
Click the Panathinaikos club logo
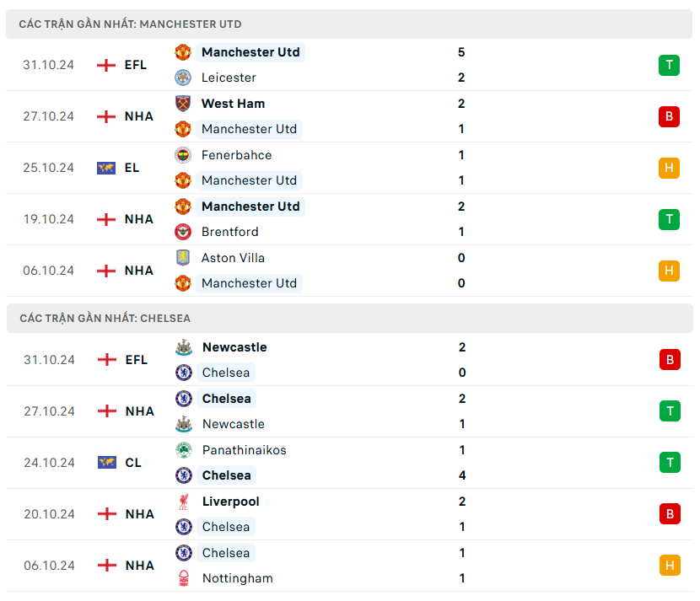[183, 450]
